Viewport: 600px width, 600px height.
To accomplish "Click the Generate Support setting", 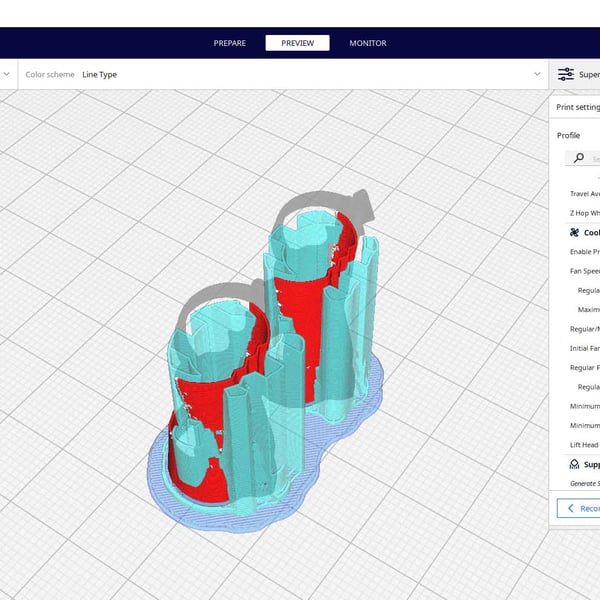I will (584, 483).
